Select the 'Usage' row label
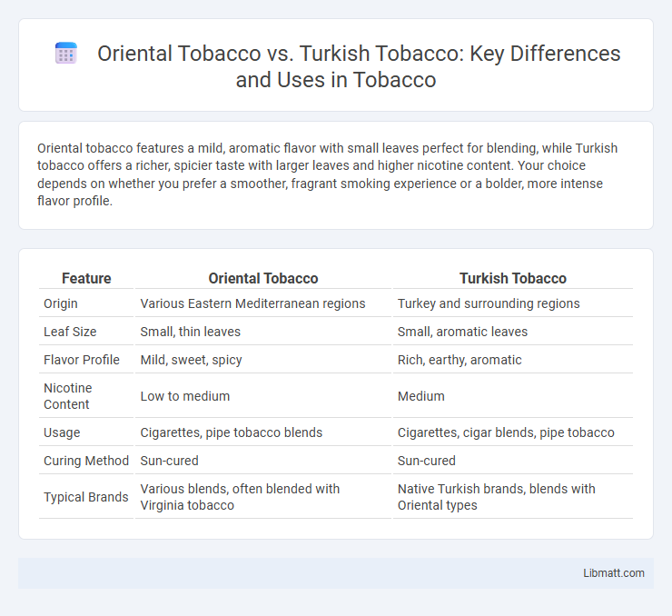This screenshot has height=616, width=672. pos(62,432)
